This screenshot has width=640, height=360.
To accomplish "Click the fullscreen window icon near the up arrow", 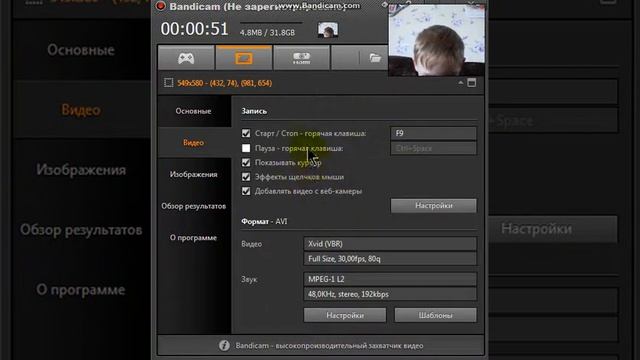I will (471, 83).
